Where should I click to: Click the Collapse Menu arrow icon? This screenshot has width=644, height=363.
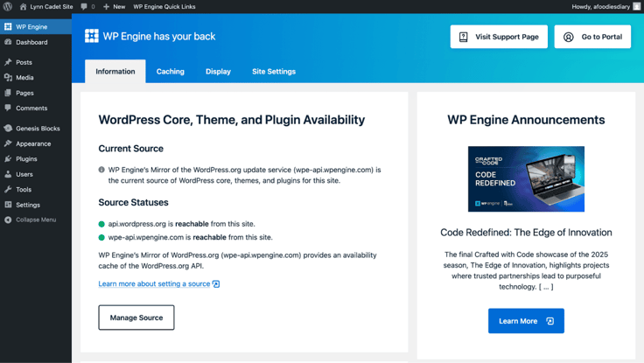[x=8, y=220]
